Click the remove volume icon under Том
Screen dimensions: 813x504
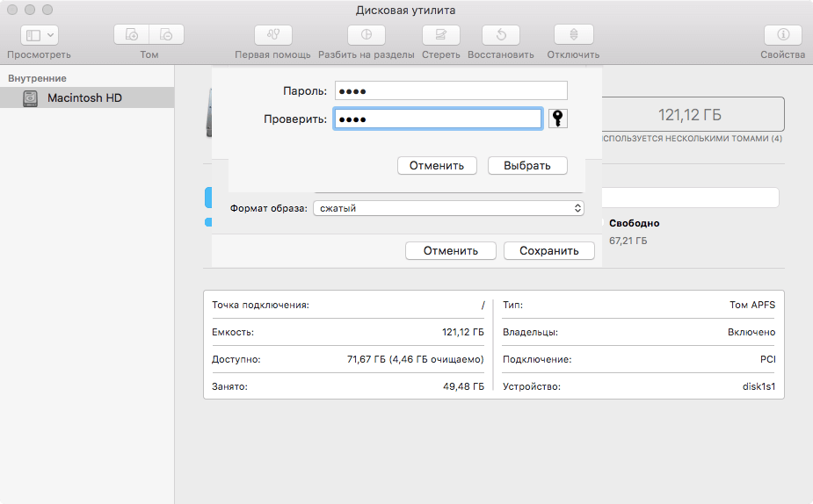pyautogui.click(x=166, y=35)
